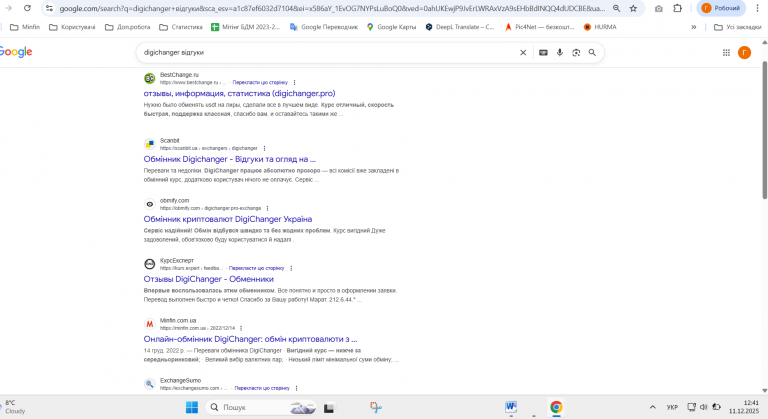Expand hidden bookmarks chevron
Viewport: 768px width, 419px height.
(x=694, y=27)
